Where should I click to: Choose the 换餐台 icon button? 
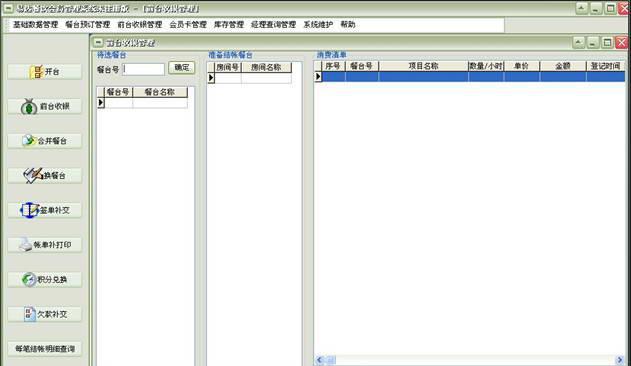tap(45, 176)
